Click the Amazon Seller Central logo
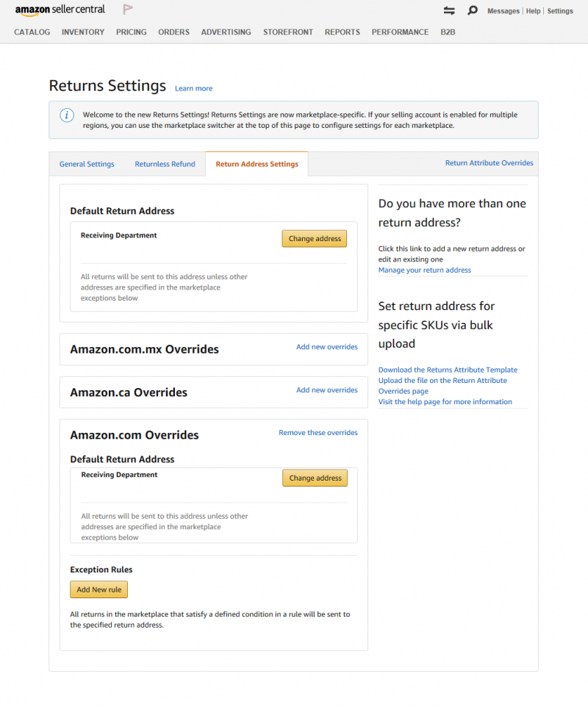 click(60, 10)
